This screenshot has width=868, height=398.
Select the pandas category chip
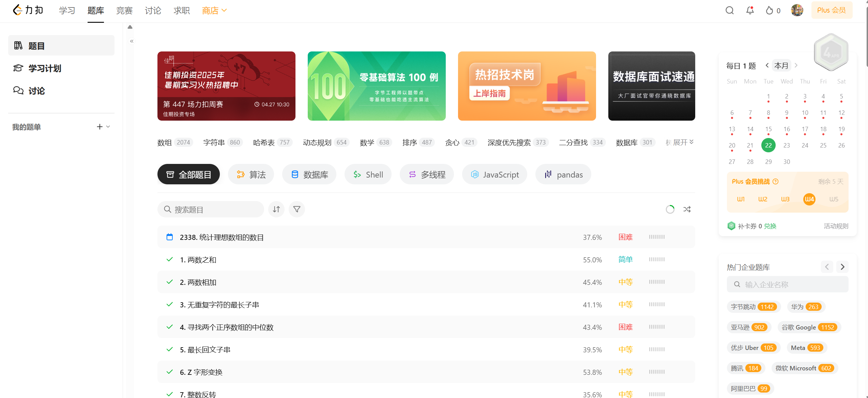coord(563,174)
